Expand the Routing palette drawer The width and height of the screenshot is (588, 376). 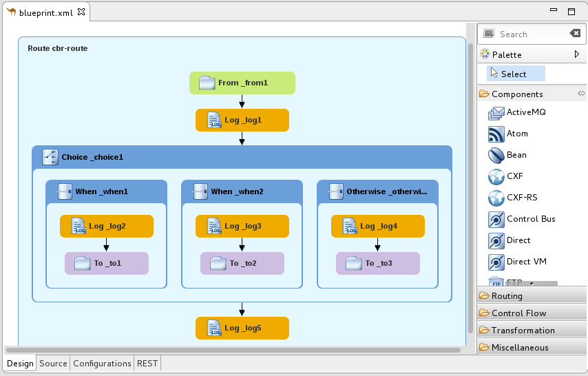pyautogui.click(x=507, y=296)
